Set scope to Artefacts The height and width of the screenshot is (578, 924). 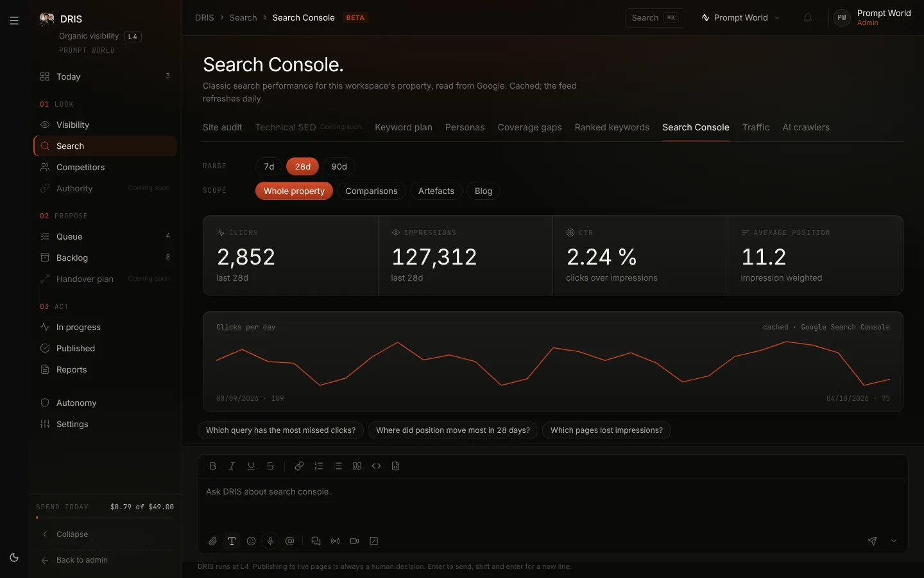click(x=436, y=191)
